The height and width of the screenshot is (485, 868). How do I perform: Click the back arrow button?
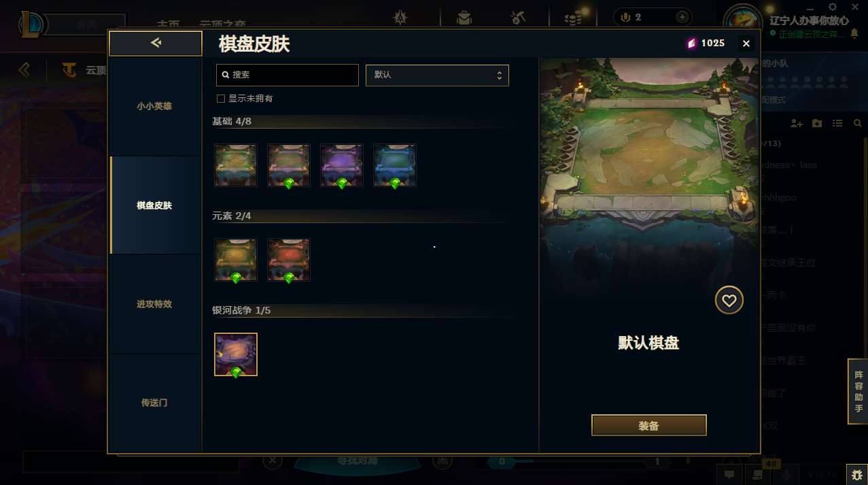[x=156, y=44]
